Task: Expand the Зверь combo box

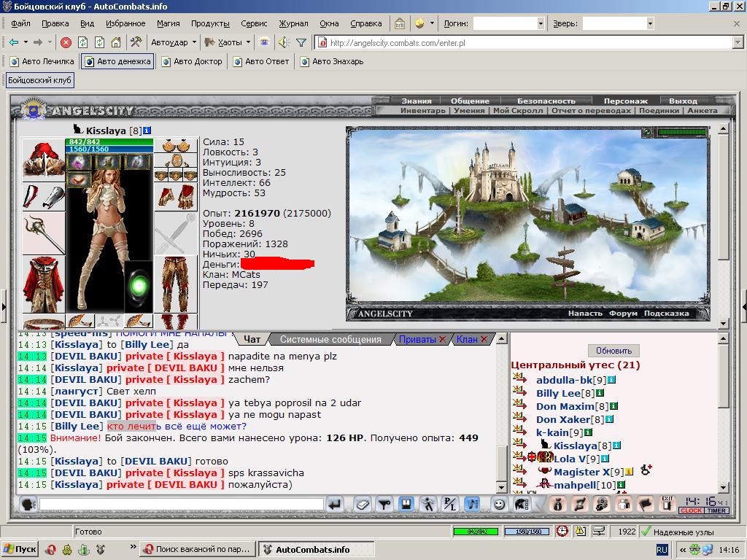Action: (x=650, y=23)
